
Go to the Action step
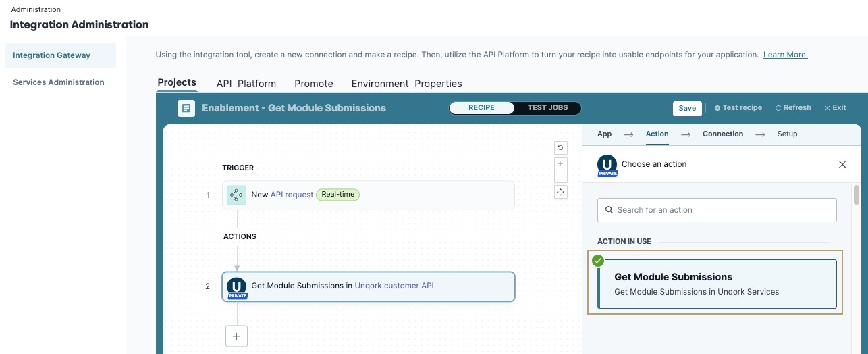coord(657,134)
